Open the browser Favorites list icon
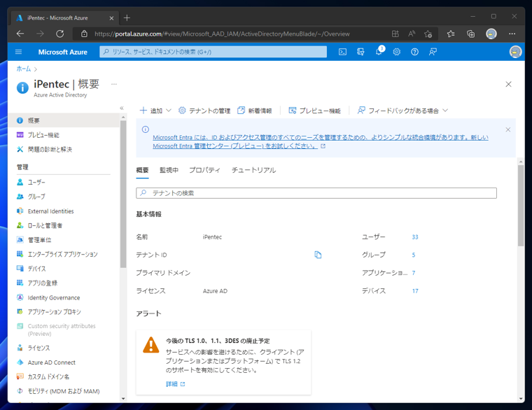The image size is (532, 410). click(x=451, y=34)
